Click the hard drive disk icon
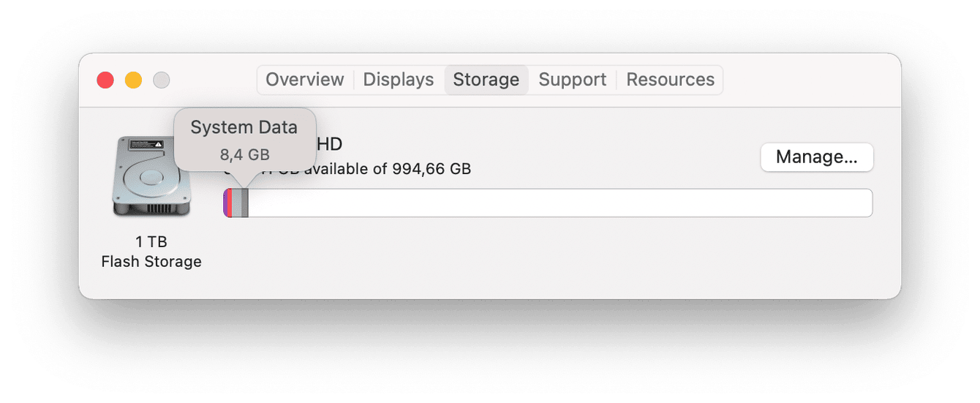 (x=151, y=176)
